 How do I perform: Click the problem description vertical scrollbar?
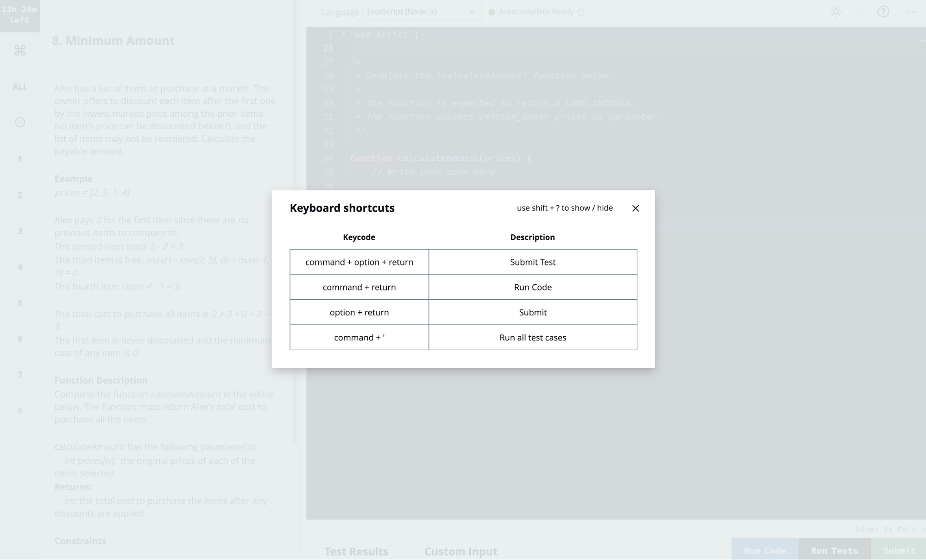pos(295,222)
